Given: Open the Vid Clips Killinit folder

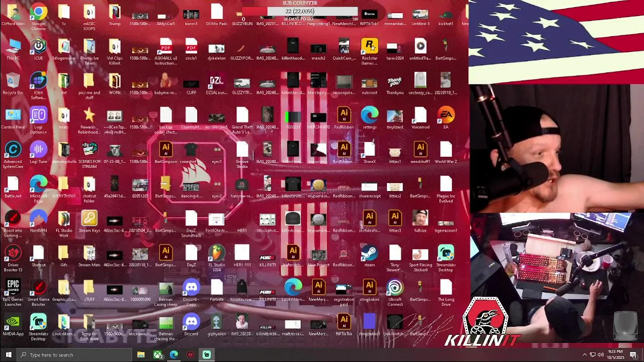Looking at the screenshot, I should [115, 51].
